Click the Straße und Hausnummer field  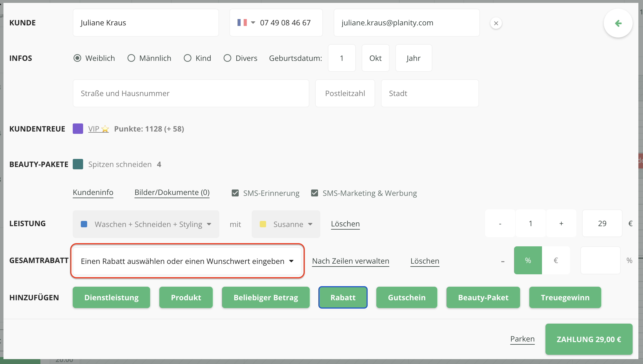pos(190,93)
